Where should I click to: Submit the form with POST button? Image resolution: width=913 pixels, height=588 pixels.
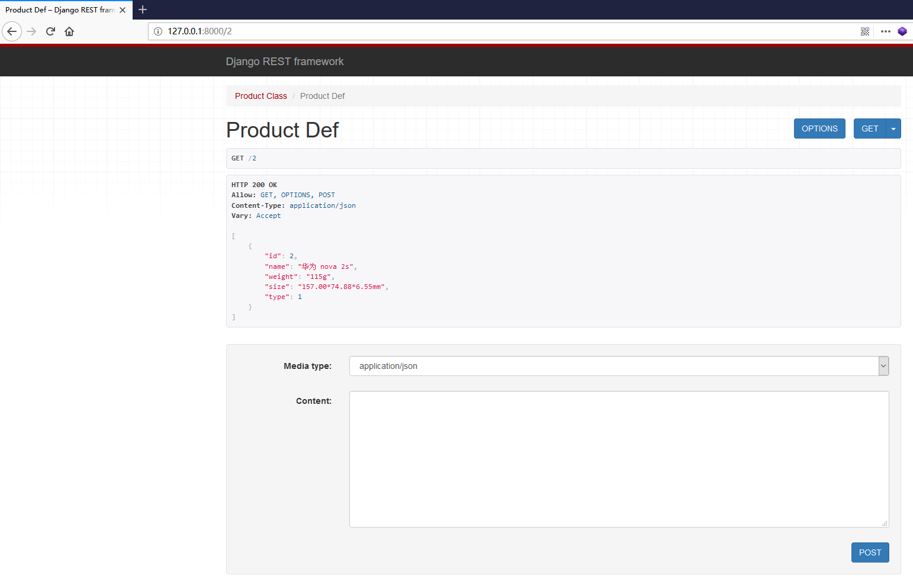[x=870, y=552]
